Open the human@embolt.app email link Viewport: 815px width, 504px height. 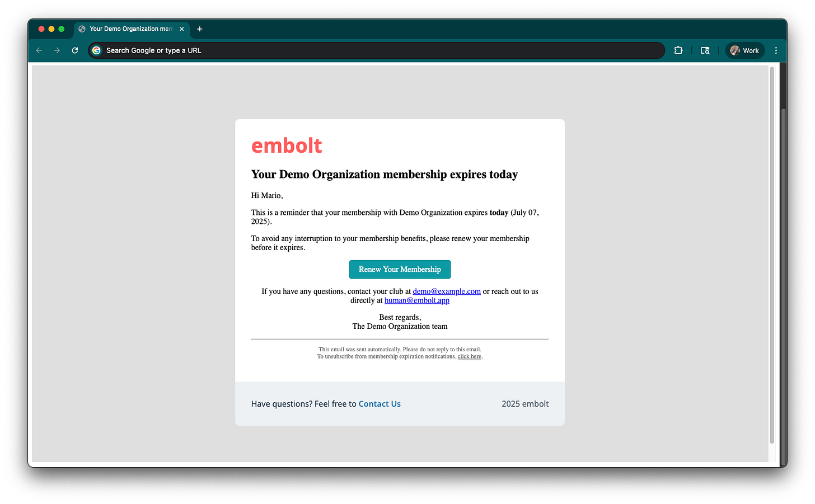tap(417, 300)
